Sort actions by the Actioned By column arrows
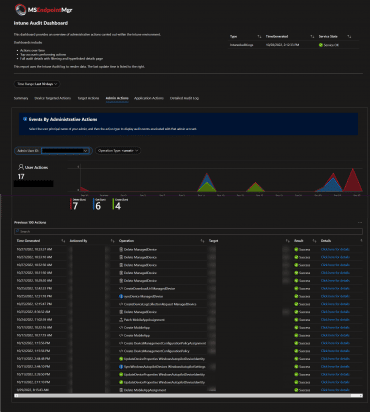This screenshot has height=412, width=370. tap(112, 241)
